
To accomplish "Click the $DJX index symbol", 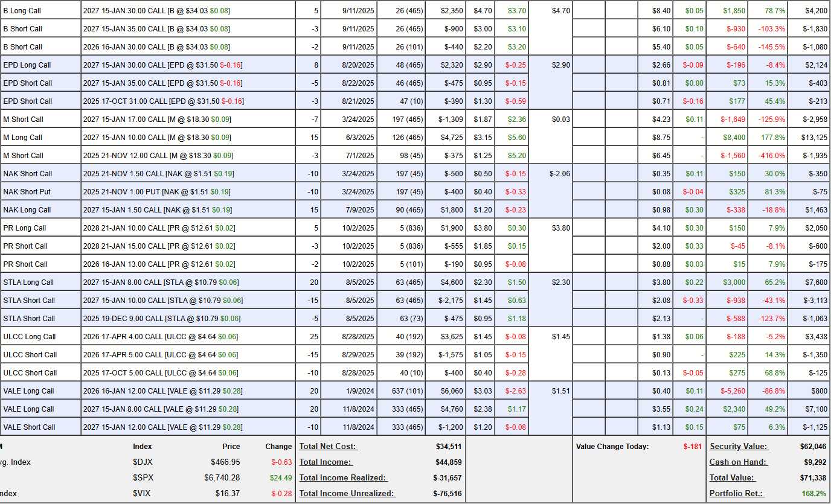I will (142, 462).
